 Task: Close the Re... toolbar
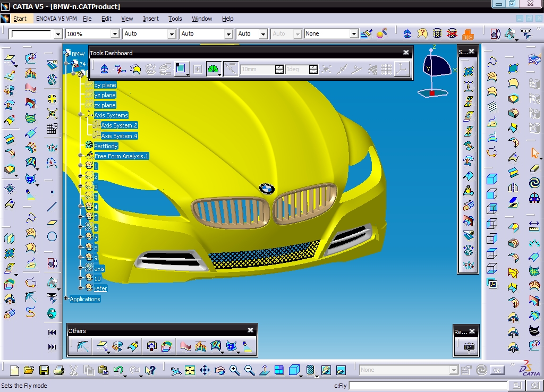coord(472,331)
